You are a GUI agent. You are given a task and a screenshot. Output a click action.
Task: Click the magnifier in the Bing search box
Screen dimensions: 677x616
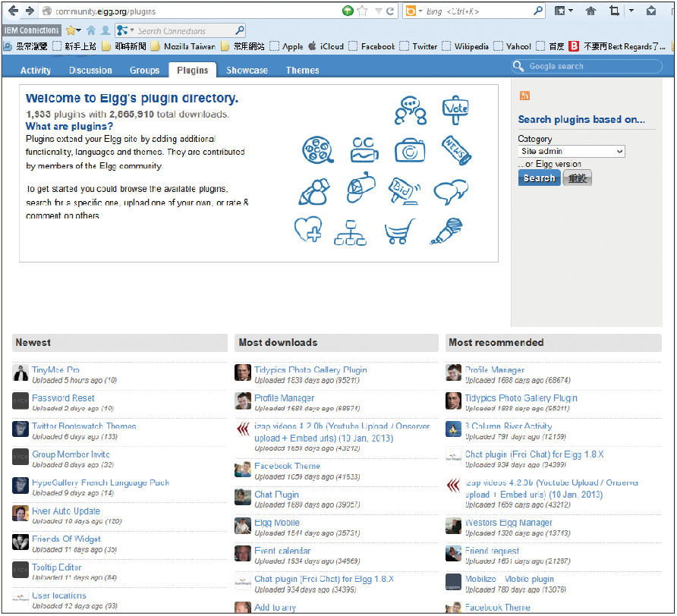[537, 11]
